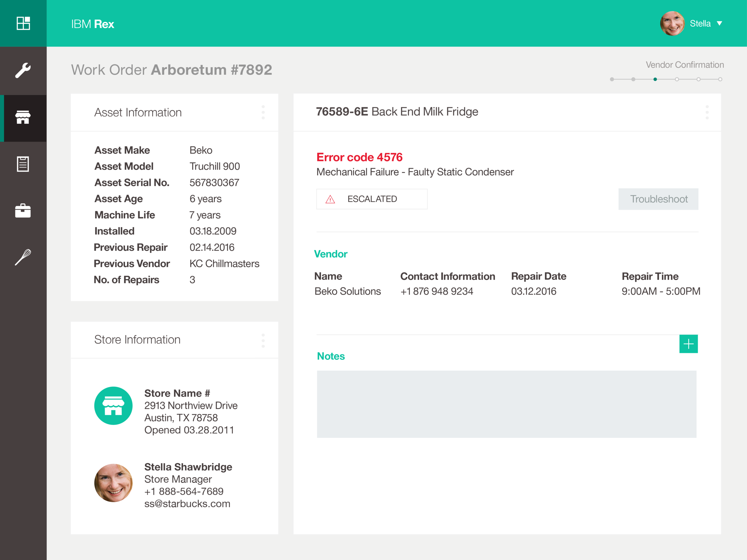This screenshot has height=560, width=747.
Task: Open the dashboard grid icon
Action: pos(23,23)
